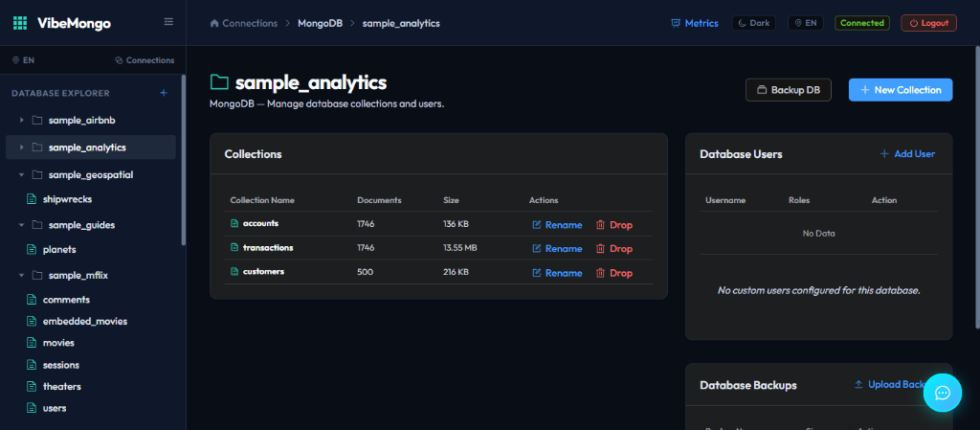Click the document icon next to comments

click(32, 300)
